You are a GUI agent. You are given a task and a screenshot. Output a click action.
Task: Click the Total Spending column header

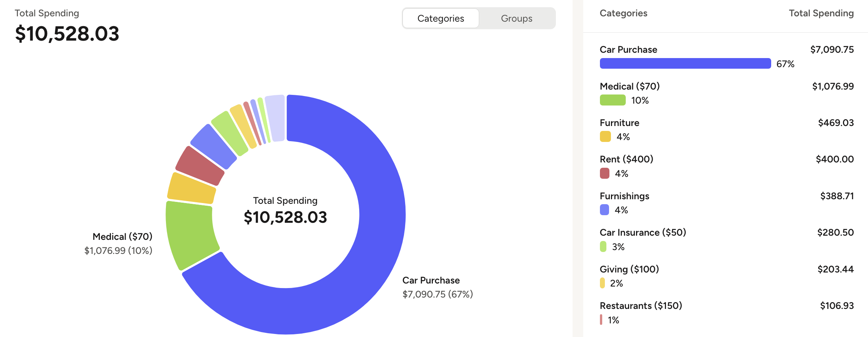coord(821,13)
